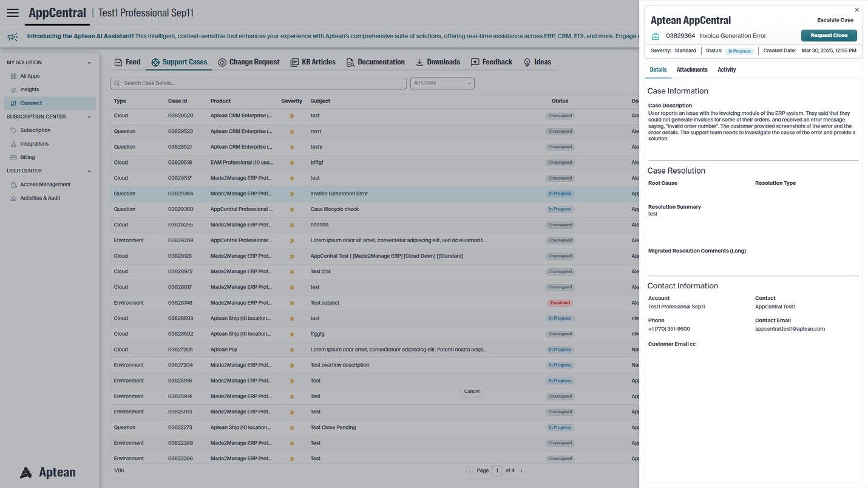
Task: Open the Ideas tab
Action: [x=537, y=62]
